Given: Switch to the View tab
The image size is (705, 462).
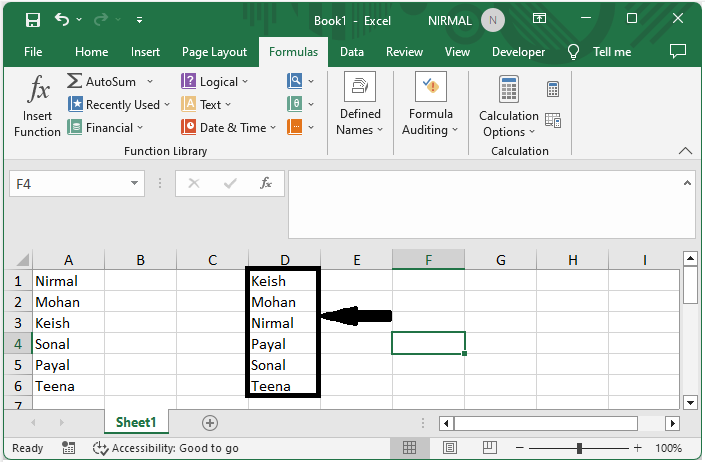Looking at the screenshot, I should point(457,52).
